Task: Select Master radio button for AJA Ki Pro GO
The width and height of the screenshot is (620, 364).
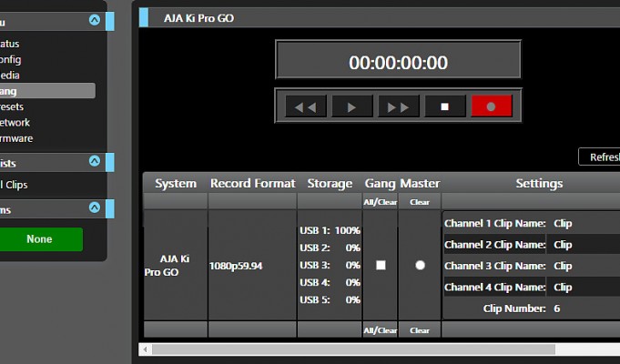Action: (420, 265)
